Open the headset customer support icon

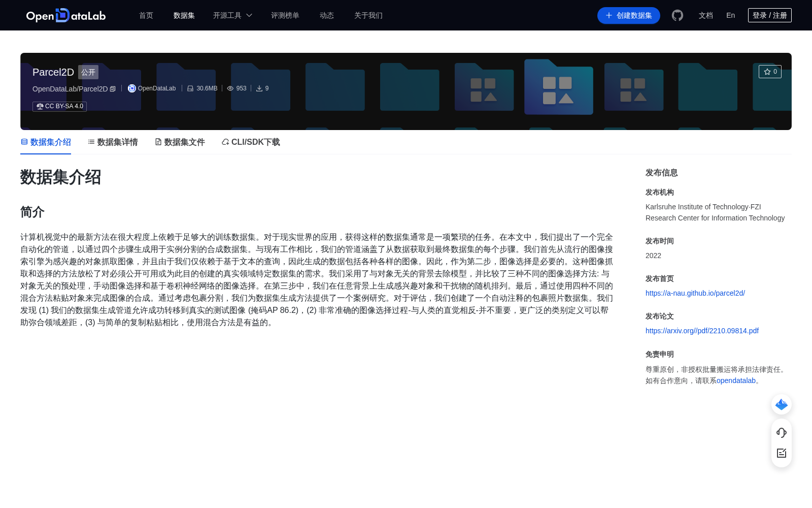782,432
